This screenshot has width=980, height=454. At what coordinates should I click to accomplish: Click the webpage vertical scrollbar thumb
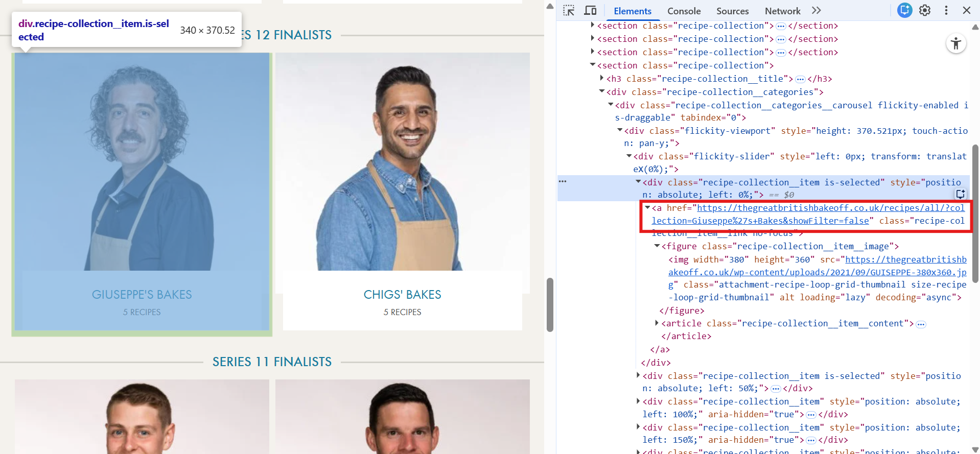(550, 305)
